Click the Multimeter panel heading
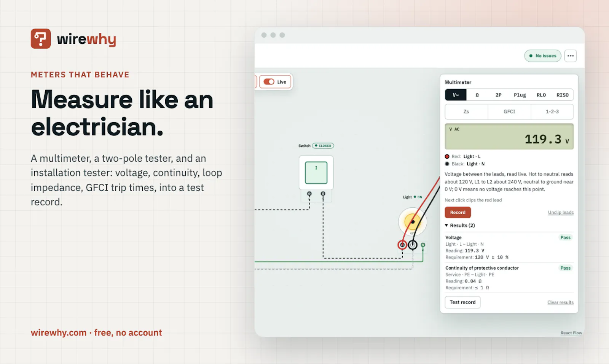The height and width of the screenshot is (364, 609). (458, 83)
